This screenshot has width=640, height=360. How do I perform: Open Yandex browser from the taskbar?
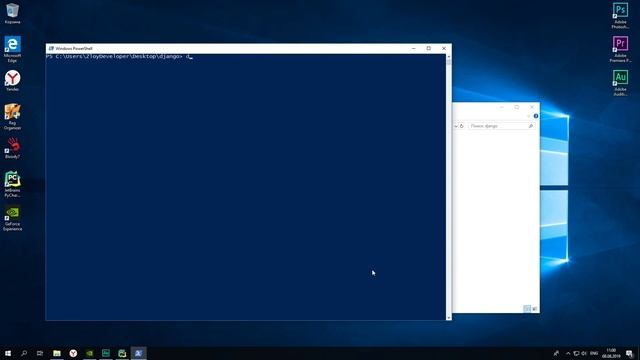(x=73, y=353)
